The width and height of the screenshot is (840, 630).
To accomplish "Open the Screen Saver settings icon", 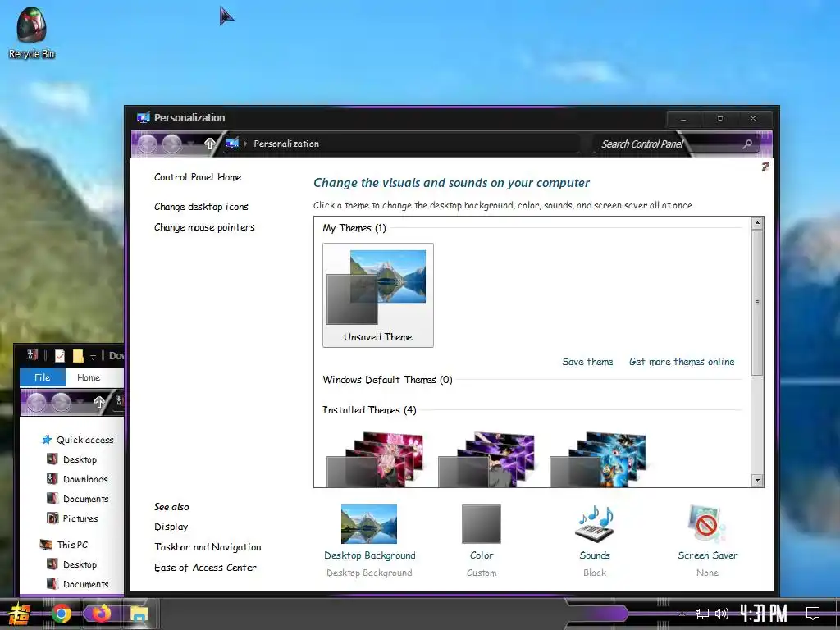I will 707,524.
